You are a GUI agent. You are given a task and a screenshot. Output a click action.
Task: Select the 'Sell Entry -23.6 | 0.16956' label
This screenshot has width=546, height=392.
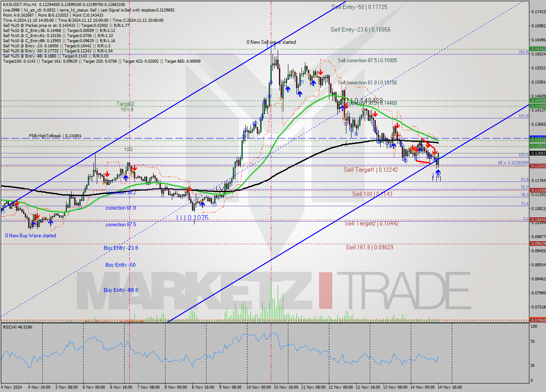pos(360,29)
